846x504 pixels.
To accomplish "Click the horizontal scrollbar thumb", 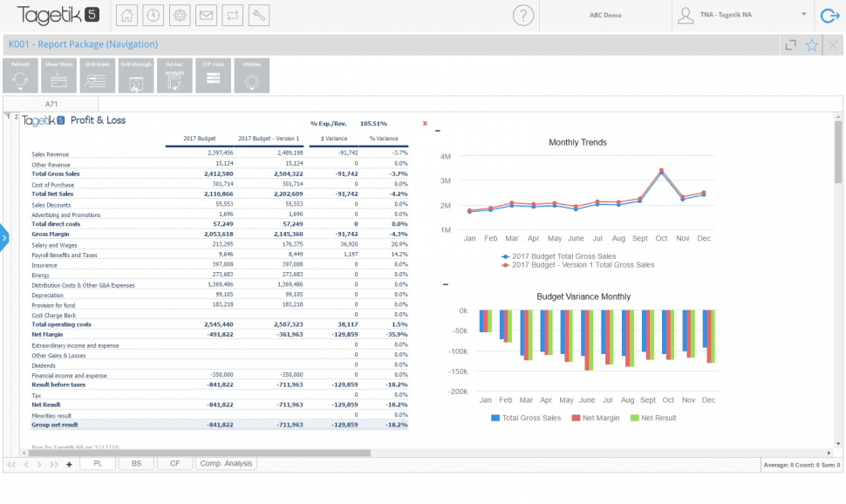I will tap(200, 453).
